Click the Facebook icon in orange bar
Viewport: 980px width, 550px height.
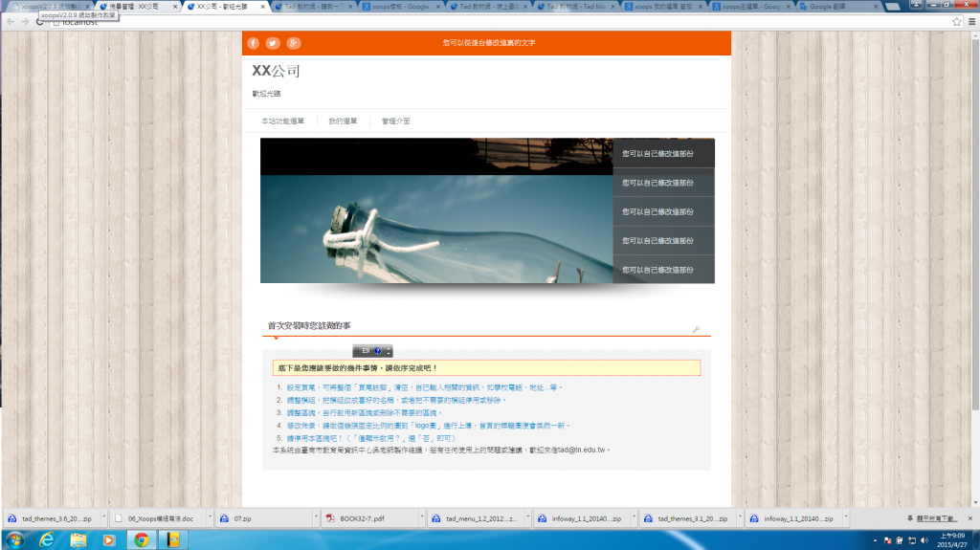[254, 43]
